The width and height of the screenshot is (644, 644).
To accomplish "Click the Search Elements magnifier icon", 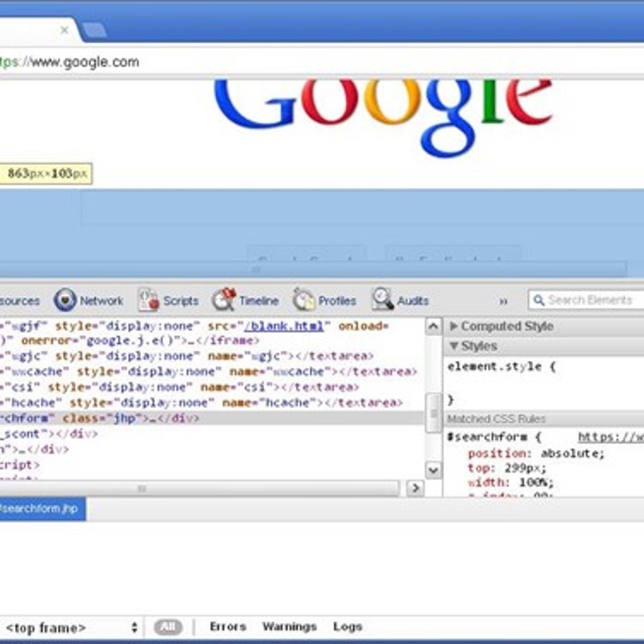I will coord(539,301).
